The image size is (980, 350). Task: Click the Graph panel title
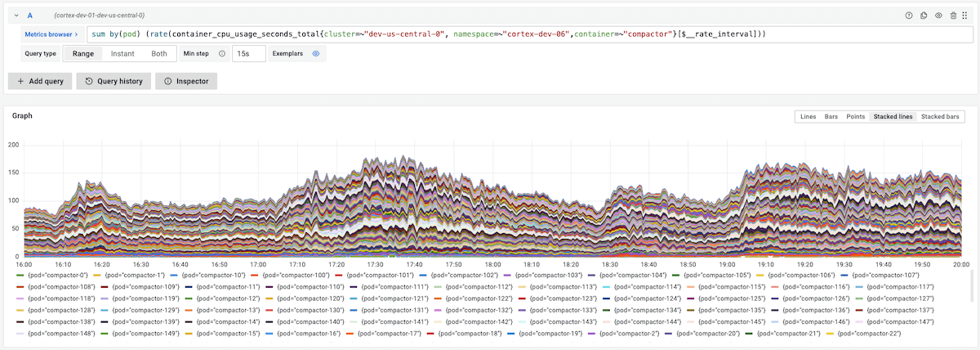pos(22,116)
